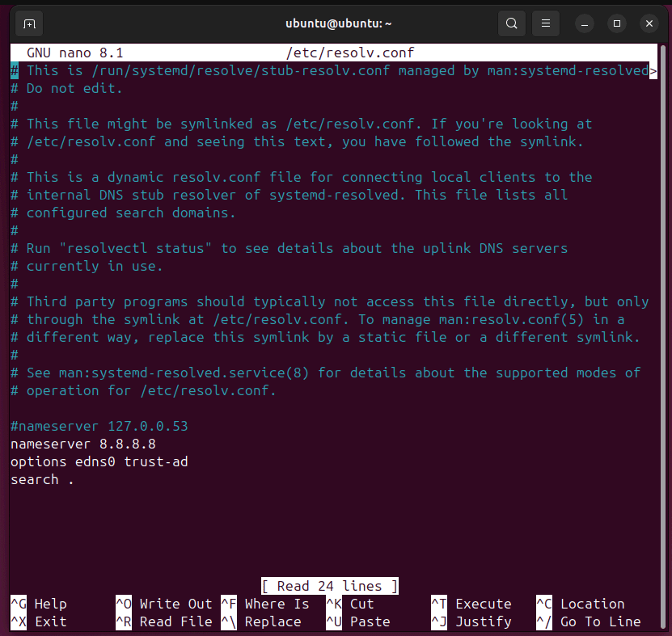Click the Replace shortcut label
Image resolution: width=672 pixels, height=636 pixels.
[x=273, y=621]
